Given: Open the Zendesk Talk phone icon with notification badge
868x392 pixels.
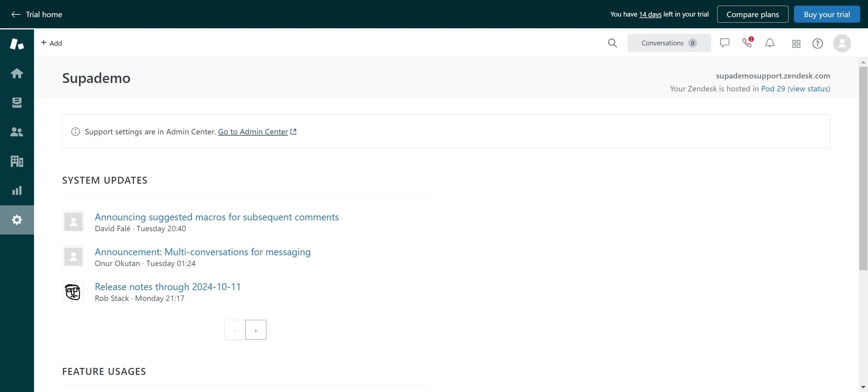Looking at the screenshot, I should tap(747, 43).
